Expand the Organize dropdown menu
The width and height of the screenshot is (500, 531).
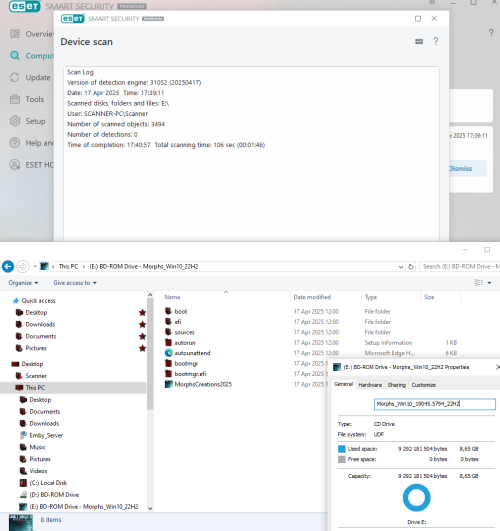tap(23, 283)
